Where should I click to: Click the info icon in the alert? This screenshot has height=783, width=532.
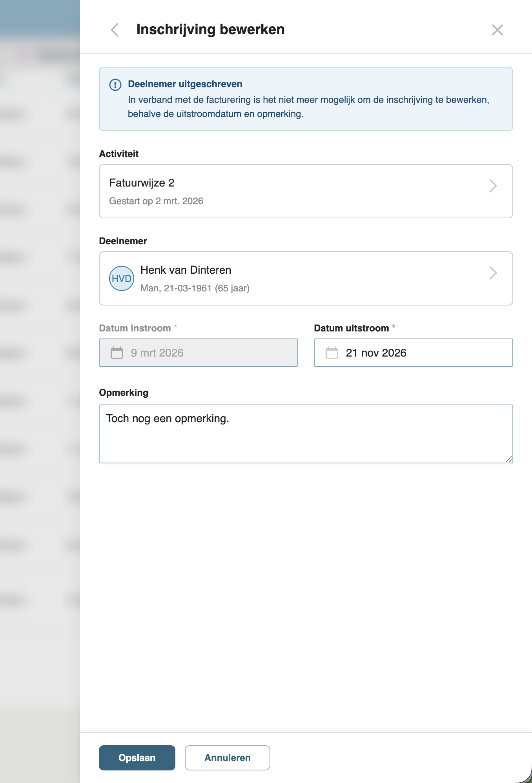point(115,85)
